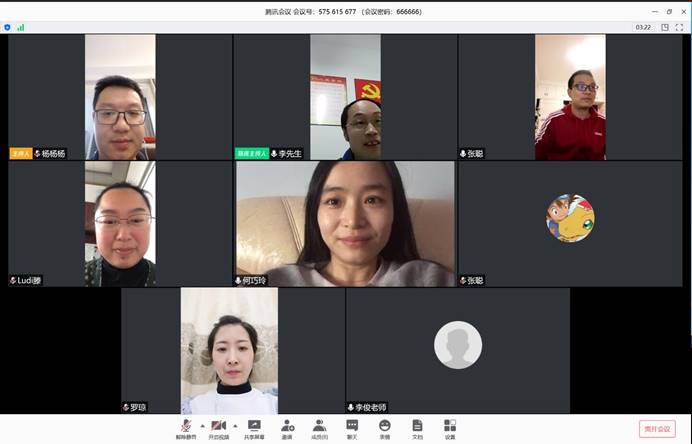Open the Invite participants icon
The image size is (692, 444).
[x=287, y=427]
